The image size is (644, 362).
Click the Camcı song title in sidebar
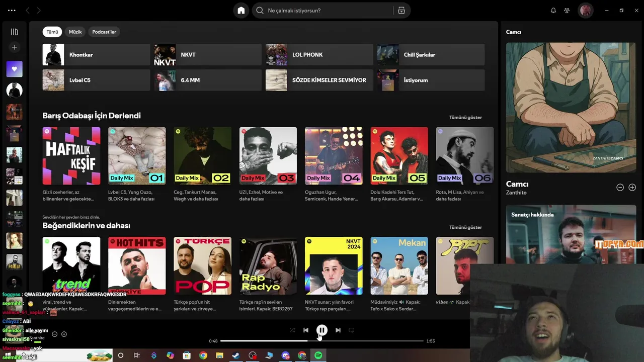pyautogui.click(x=517, y=184)
